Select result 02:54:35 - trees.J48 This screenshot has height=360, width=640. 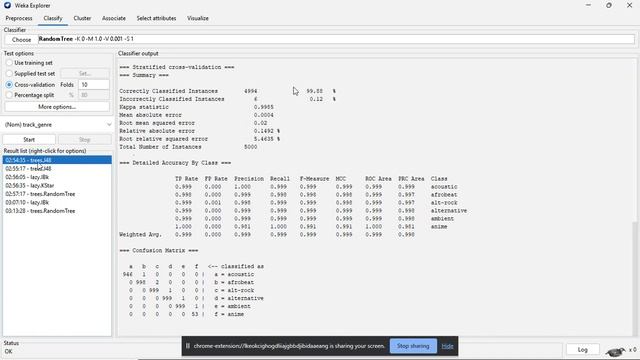click(57, 160)
